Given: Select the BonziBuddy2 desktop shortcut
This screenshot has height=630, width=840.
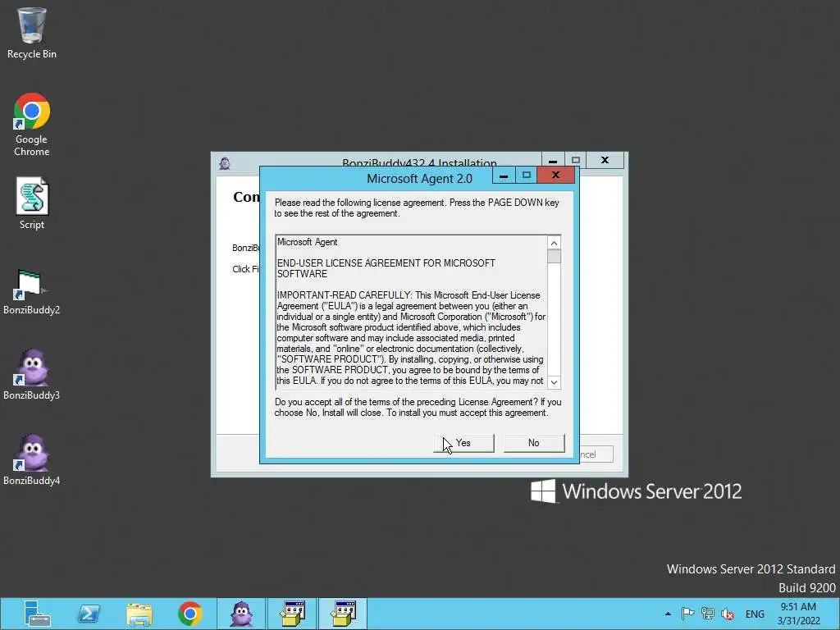Looking at the screenshot, I should point(32,292).
